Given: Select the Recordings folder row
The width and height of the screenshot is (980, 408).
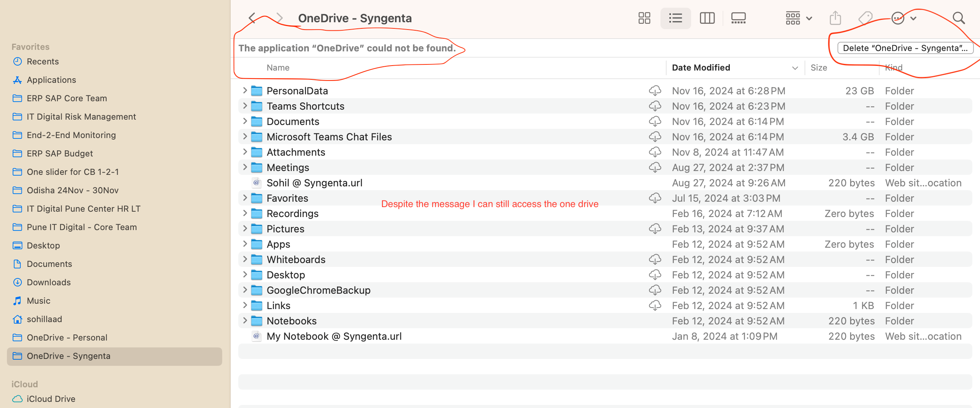Looking at the screenshot, I should [x=605, y=213].
